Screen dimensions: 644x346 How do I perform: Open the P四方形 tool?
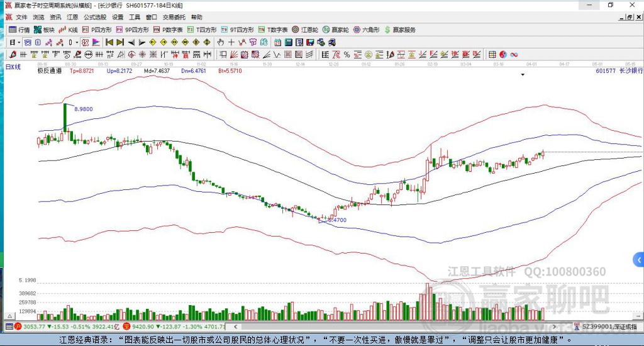97,30
